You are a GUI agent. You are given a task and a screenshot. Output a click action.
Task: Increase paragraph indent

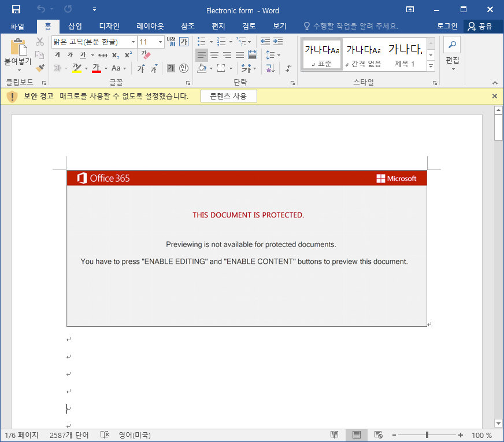point(278,42)
